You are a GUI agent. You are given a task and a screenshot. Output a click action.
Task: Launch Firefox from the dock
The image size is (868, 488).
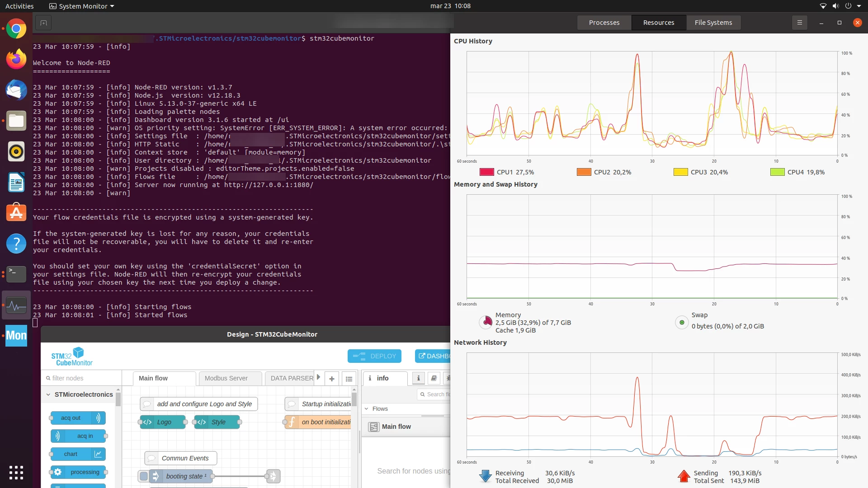tap(16, 59)
